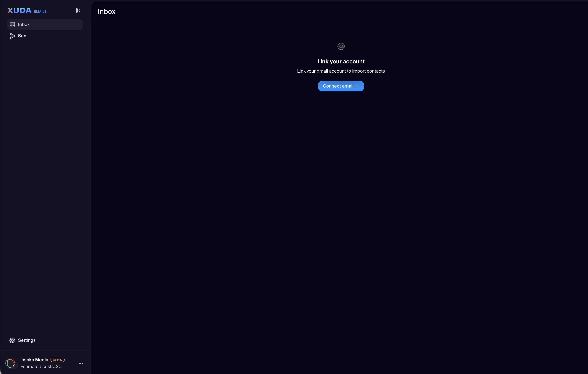
Task: Click the @ icon above Link your account
Action: pyautogui.click(x=341, y=46)
